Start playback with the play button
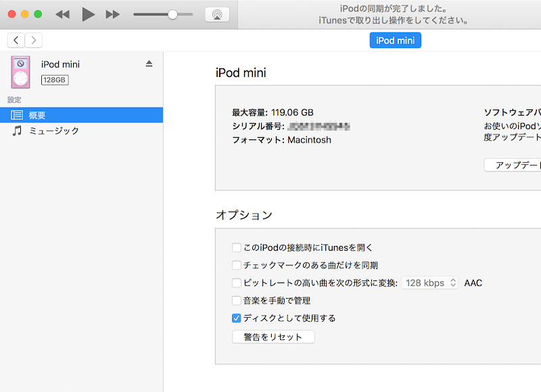This screenshot has width=541, height=392. click(88, 14)
